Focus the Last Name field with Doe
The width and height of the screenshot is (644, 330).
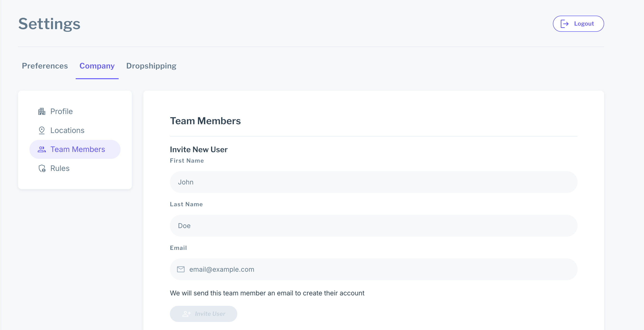(373, 226)
